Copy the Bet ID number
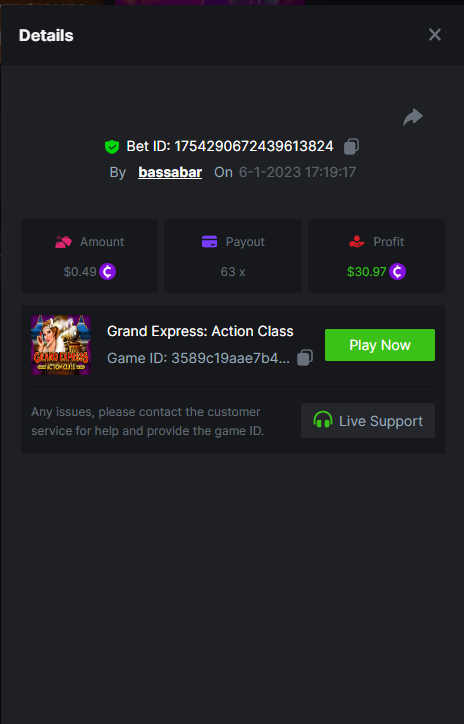This screenshot has width=464, height=724. tap(351, 146)
